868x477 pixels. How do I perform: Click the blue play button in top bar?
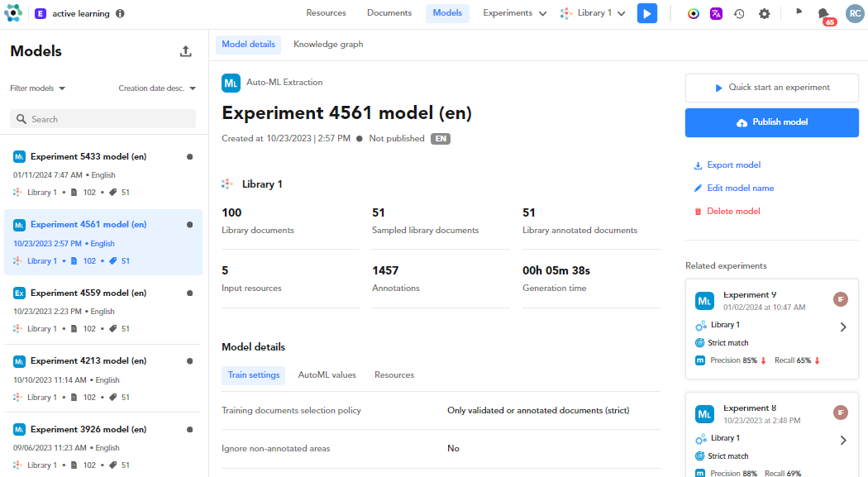coord(646,13)
